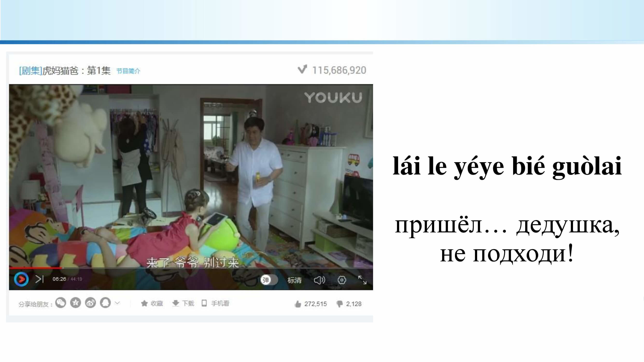Click the play trend check icon
The image size is (644, 362).
click(x=302, y=69)
